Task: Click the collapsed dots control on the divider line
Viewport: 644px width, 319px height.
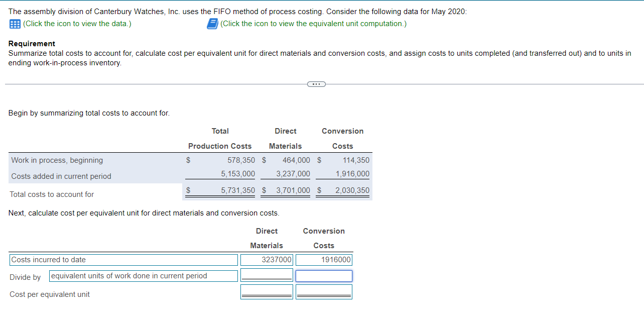Action: point(316,84)
